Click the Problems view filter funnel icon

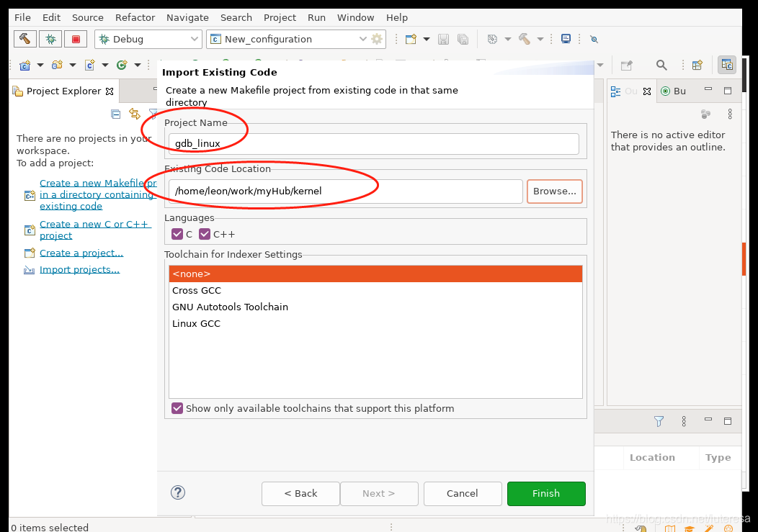[x=659, y=421]
